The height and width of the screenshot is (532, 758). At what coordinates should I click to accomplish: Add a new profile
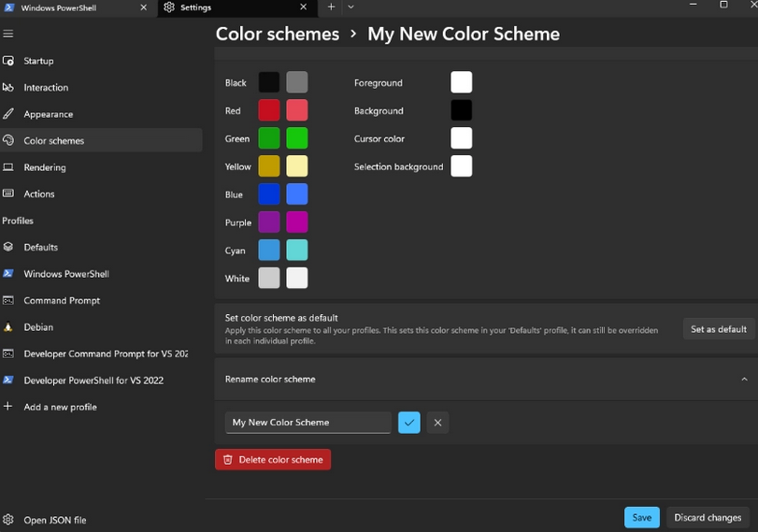pyautogui.click(x=101, y=407)
